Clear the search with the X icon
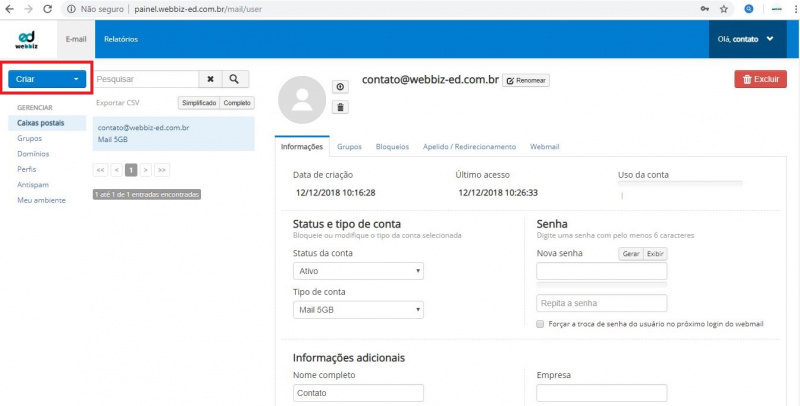800x406 pixels. click(210, 78)
